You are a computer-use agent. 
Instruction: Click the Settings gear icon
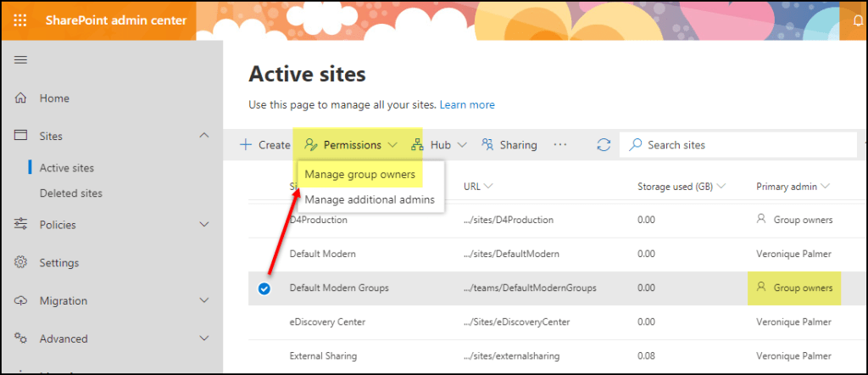(21, 263)
